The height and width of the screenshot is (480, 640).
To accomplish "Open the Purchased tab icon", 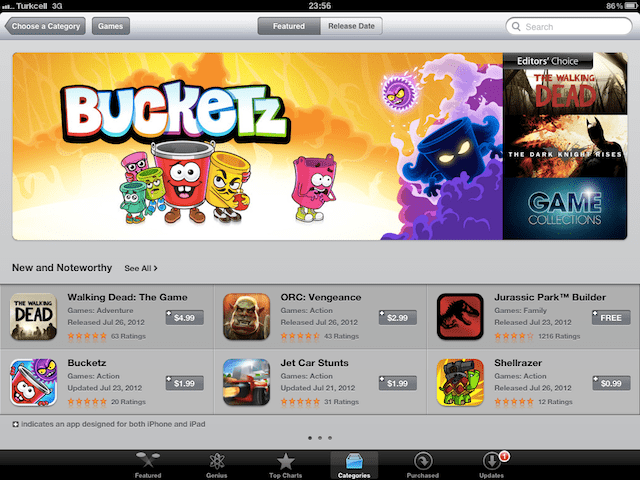I will pyautogui.click(x=422, y=465).
